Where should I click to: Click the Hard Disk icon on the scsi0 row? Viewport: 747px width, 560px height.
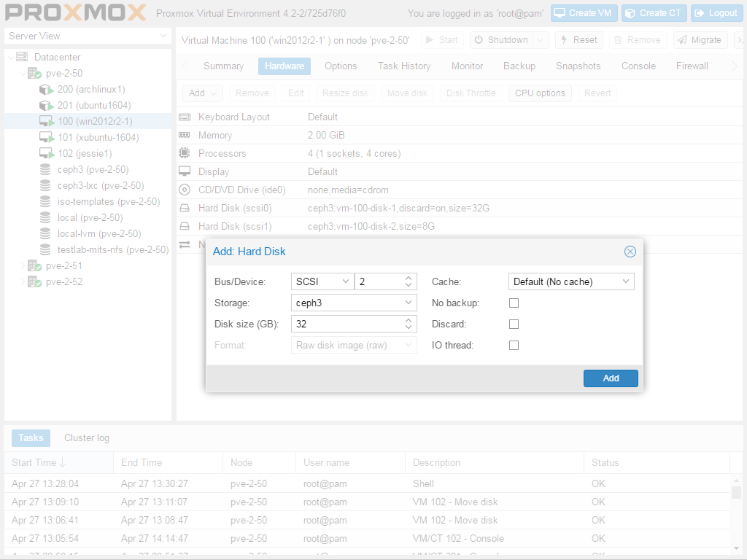(185, 208)
